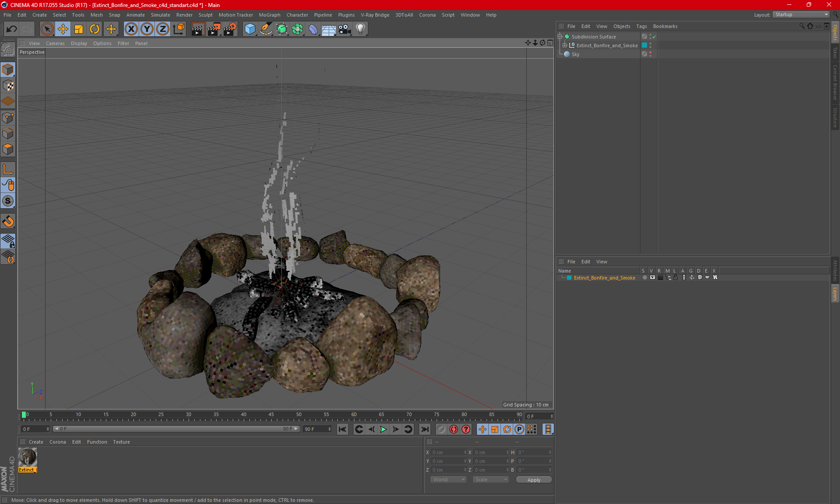Toggle Enable Snap magnet icon

8,221
